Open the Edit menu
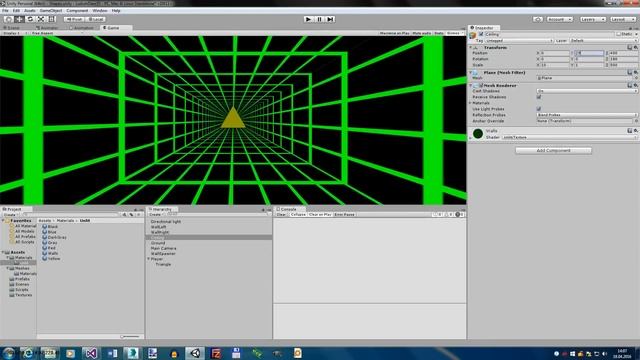Image resolution: width=640 pixels, height=360 pixels. 16,11
